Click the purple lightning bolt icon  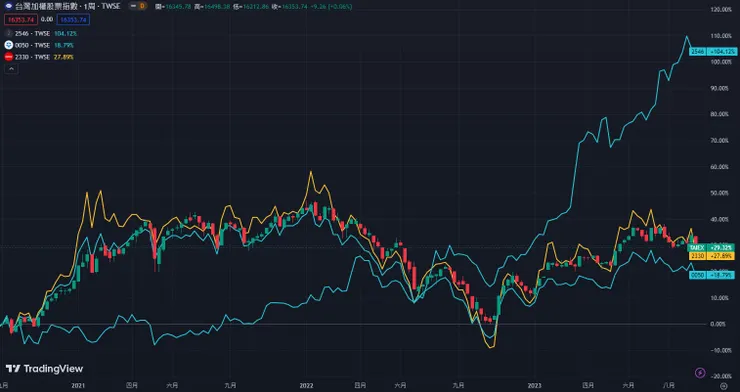click(x=700, y=373)
